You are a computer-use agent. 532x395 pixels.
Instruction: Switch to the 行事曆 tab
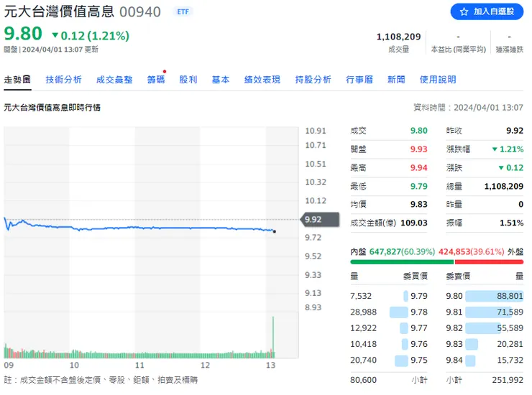(359, 80)
